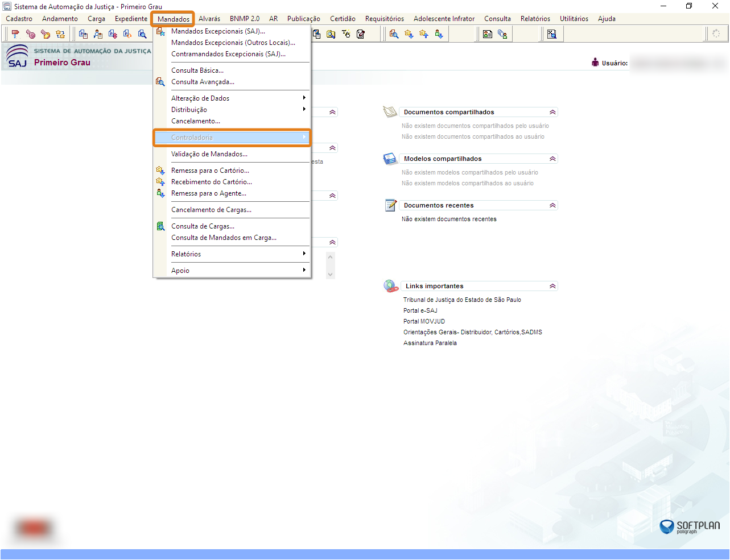Click the Documentos compartilhados panel icon
Screen dimensions: 730x560
(x=390, y=111)
